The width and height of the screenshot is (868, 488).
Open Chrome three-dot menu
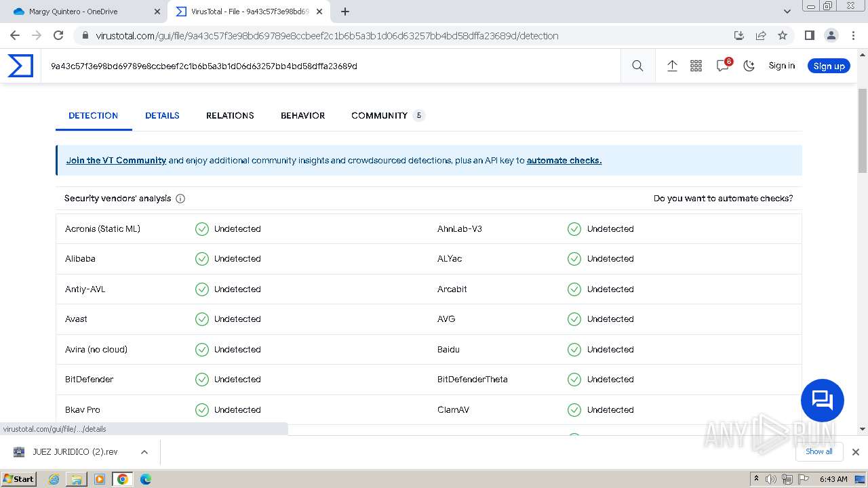[852, 35]
